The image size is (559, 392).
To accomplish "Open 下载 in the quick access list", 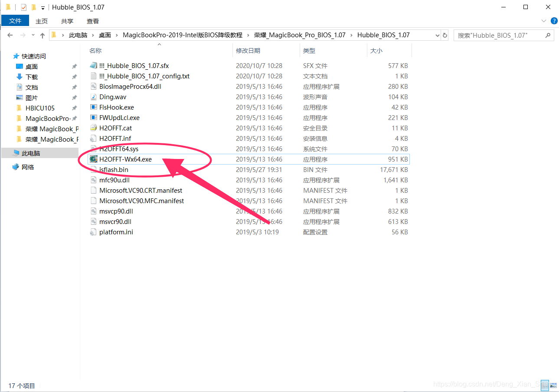I will 32,77.
